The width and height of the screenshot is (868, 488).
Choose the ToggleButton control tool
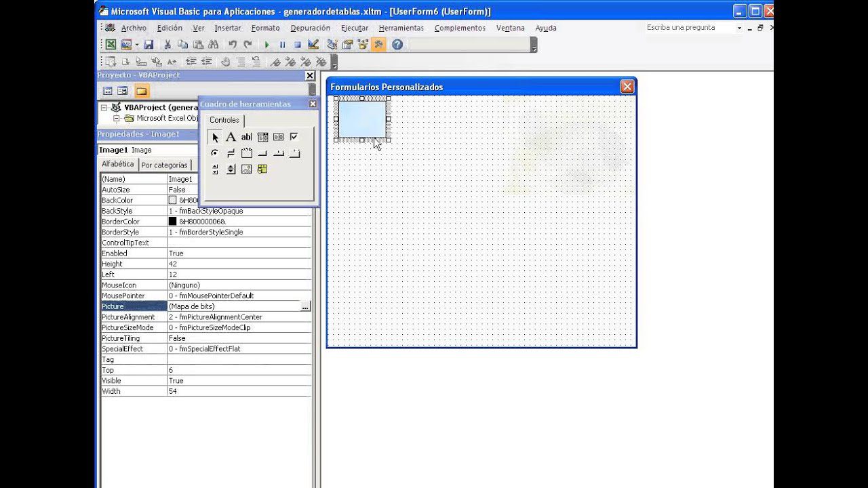pos(231,153)
